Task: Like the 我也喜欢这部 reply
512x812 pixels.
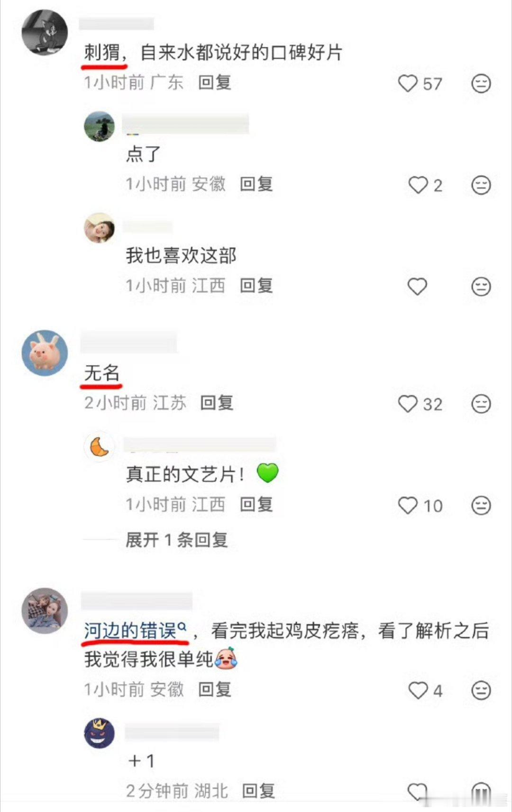Action: coord(418,287)
